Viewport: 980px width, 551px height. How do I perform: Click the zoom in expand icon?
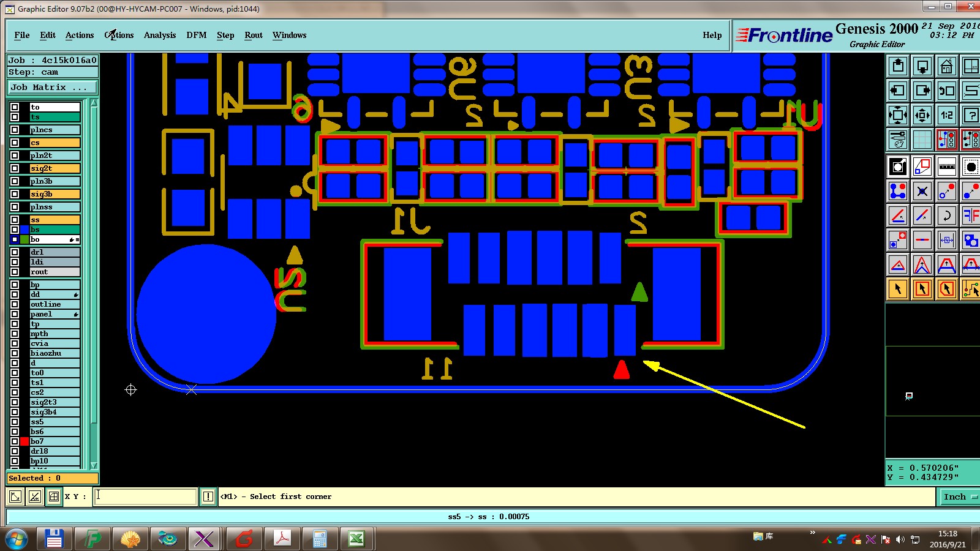point(898,115)
